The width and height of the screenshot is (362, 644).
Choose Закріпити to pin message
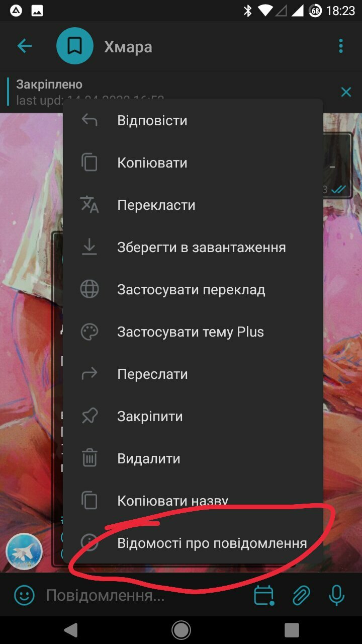[x=193, y=417]
